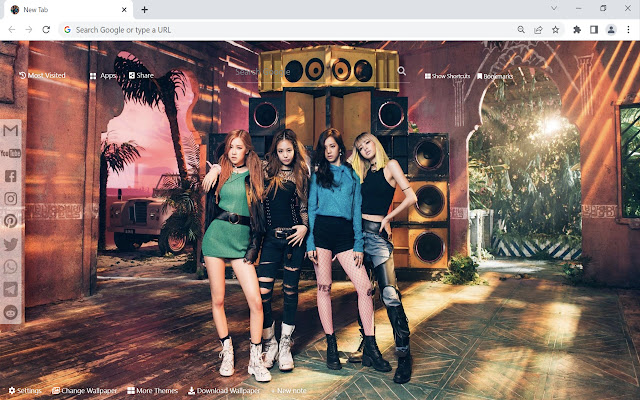This screenshot has height=400, width=640.
Task: Open More Themes link
Action: [x=152, y=391]
